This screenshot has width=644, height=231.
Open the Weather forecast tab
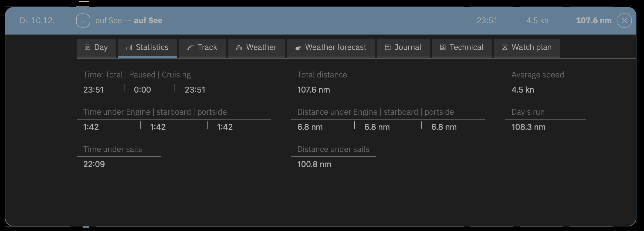tap(335, 47)
